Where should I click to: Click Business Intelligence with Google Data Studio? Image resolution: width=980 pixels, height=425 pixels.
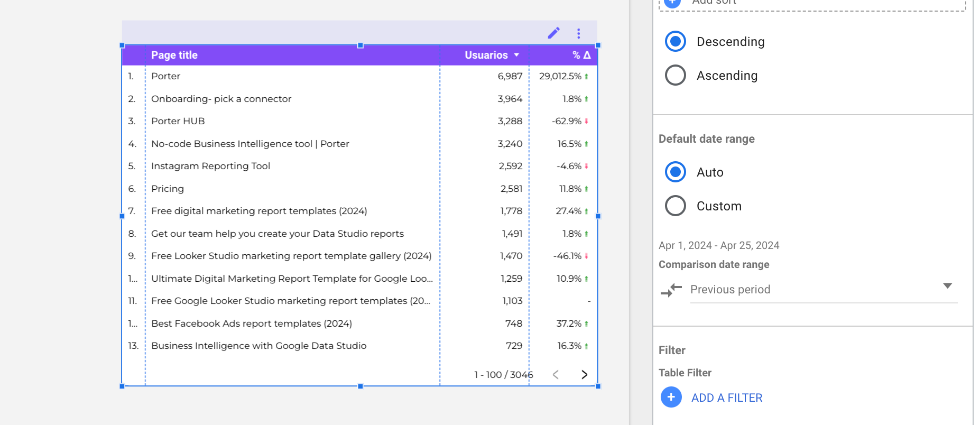(259, 346)
